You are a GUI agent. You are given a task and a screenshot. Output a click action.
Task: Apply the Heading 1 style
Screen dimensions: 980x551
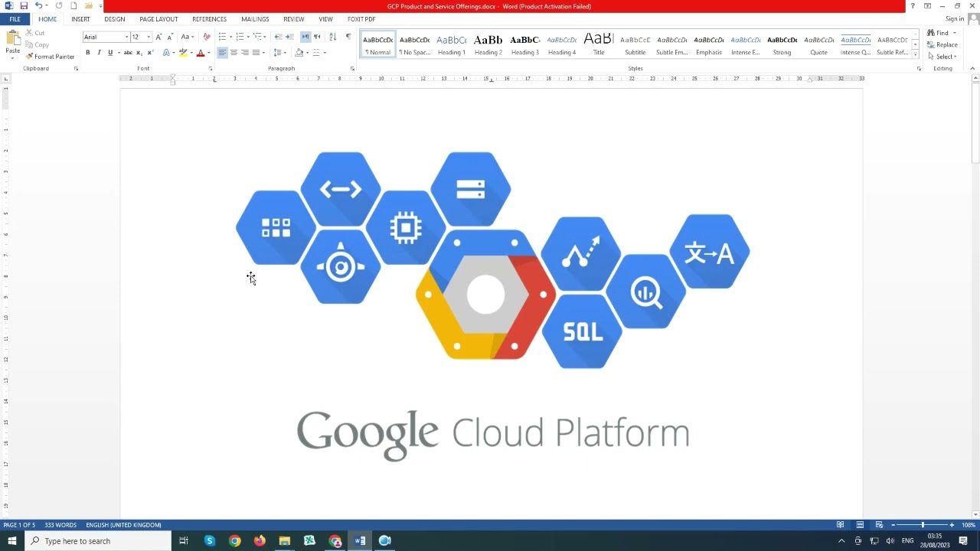coord(452,44)
